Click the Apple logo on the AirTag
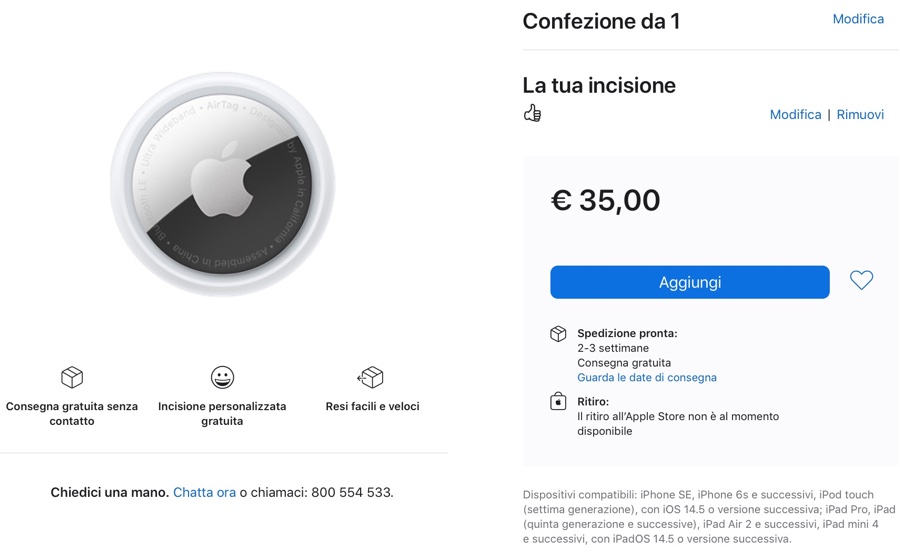Image resolution: width=900 pixels, height=557 pixels. pyautogui.click(x=221, y=183)
